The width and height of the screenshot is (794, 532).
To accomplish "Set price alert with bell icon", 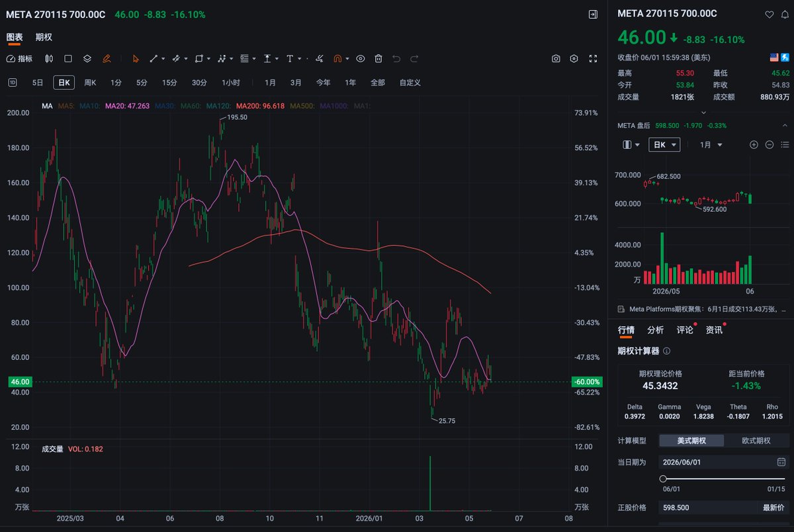I will click(x=785, y=14).
